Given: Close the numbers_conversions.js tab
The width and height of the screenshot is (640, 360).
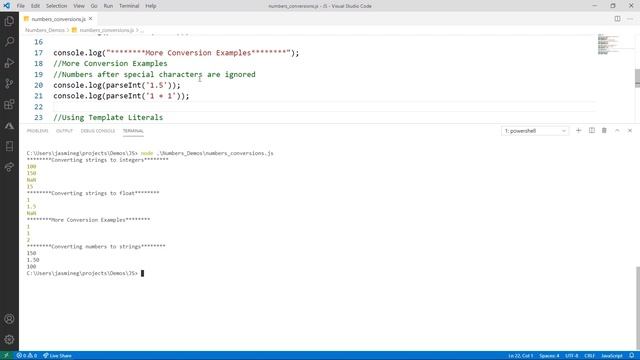Looking at the screenshot, I should (91, 19).
